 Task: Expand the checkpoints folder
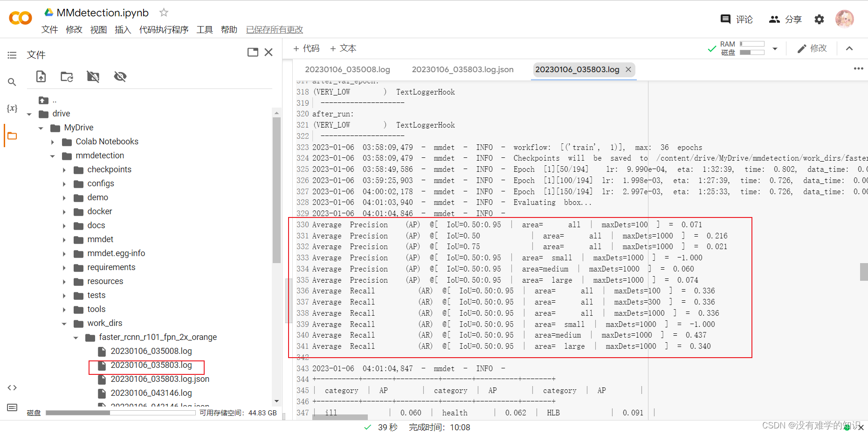tap(64, 170)
